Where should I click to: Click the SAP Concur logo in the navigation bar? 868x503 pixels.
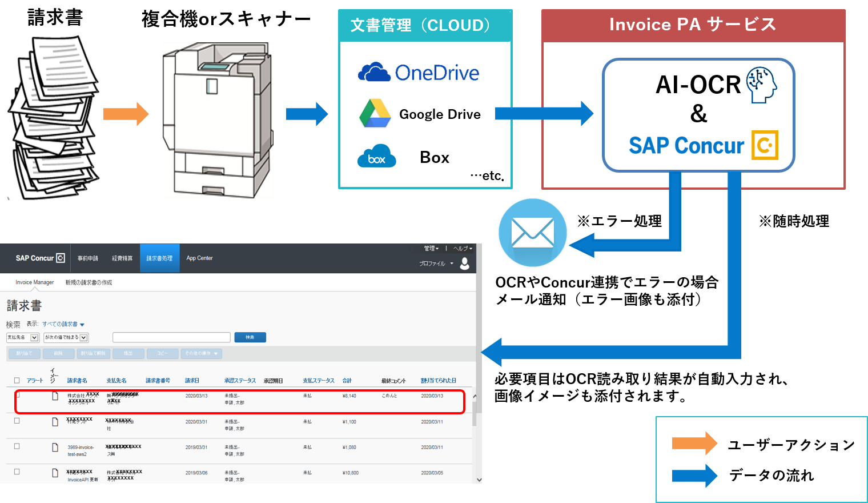coord(40,258)
